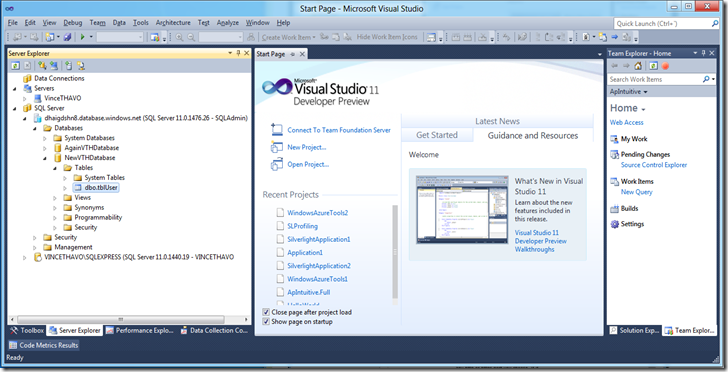
Task: Click Stop Refresh icon in Server Explorer
Action: (27, 66)
